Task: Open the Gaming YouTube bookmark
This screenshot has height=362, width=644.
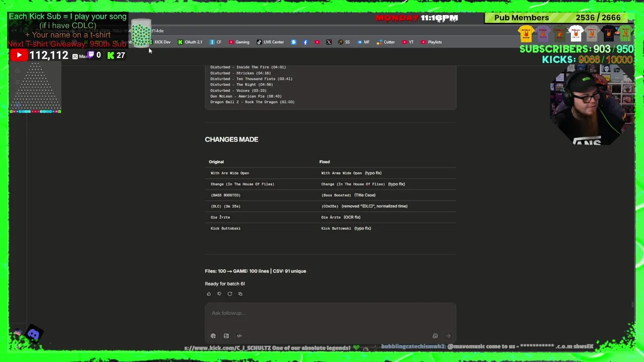Action: (239, 42)
